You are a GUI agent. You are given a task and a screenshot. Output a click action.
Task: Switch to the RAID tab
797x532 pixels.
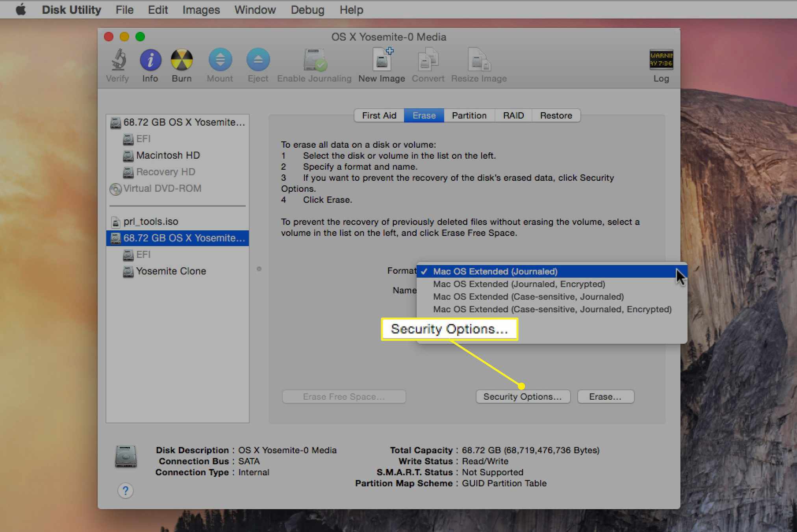click(513, 115)
